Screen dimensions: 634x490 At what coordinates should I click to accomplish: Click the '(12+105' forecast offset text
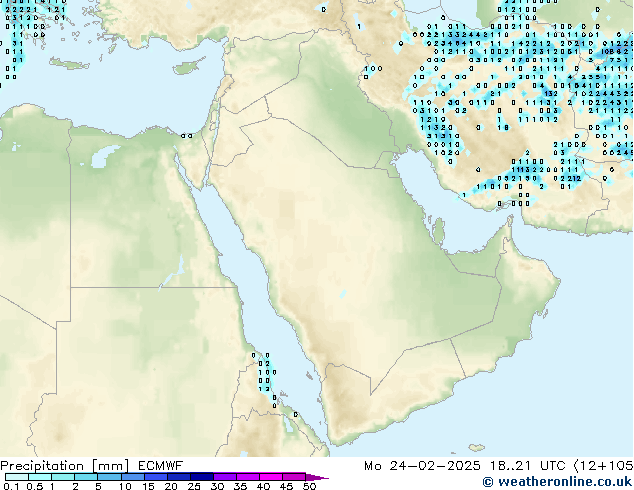[607, 466]
